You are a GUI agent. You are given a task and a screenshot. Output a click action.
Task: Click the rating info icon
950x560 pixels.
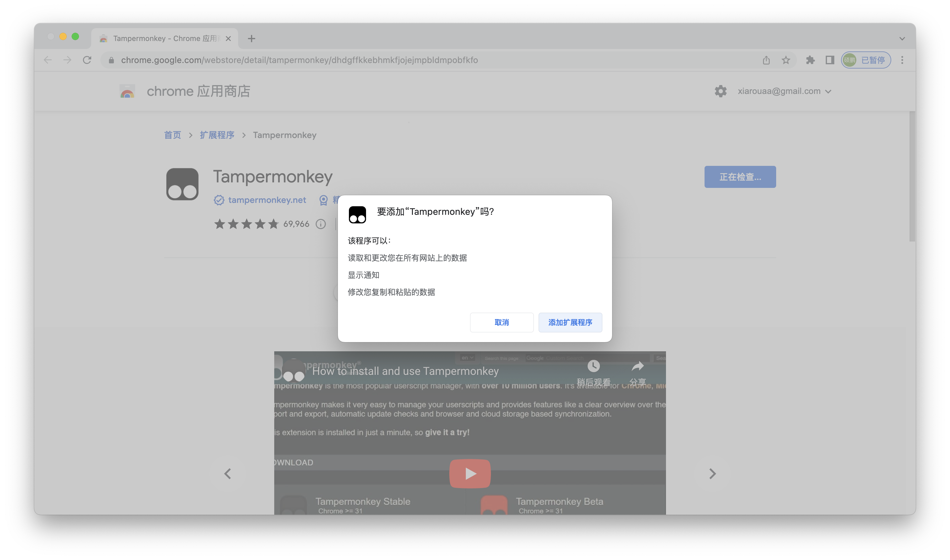point(320,224)
